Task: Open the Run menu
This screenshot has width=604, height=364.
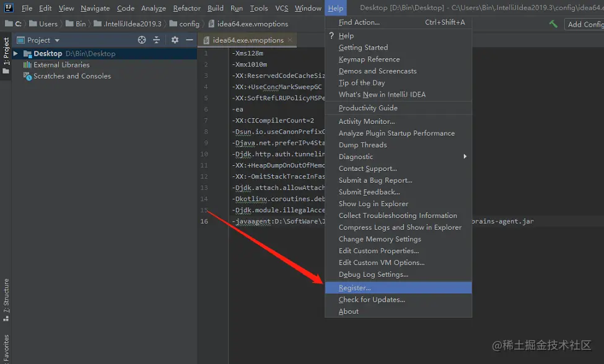Action: (x=237, y=8)
